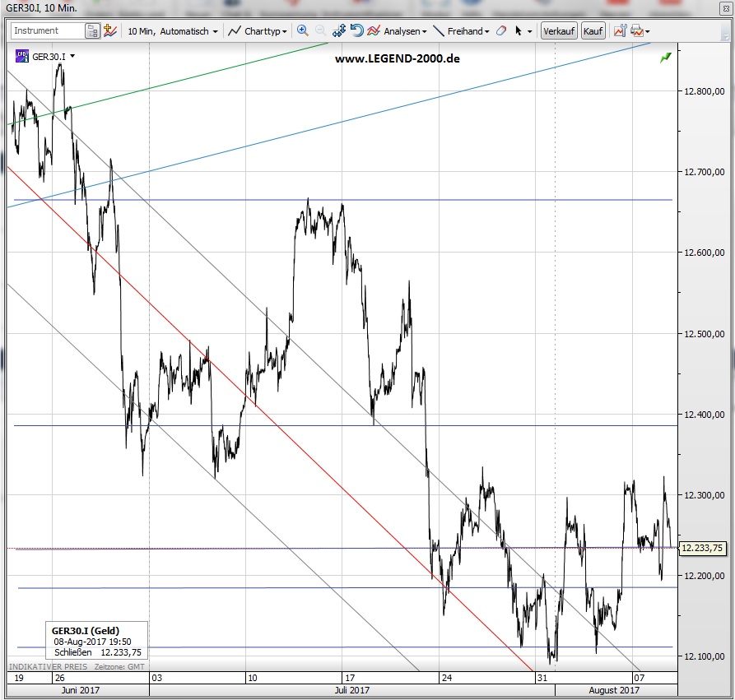Open the instrument browser icon
735x700 pixels.
pos(92,31)
